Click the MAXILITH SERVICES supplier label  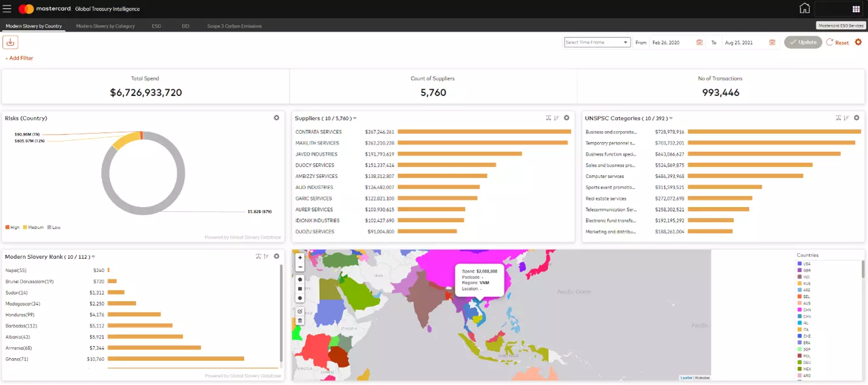pyautogui.click(x=319, y=143)
